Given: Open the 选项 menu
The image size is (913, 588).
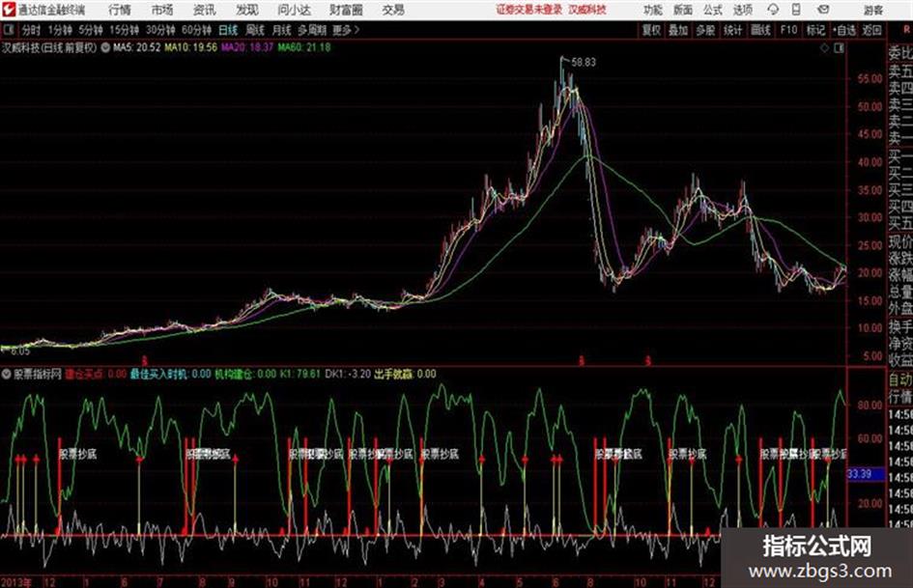Looking at the screenshot, I should coord(742,10).
